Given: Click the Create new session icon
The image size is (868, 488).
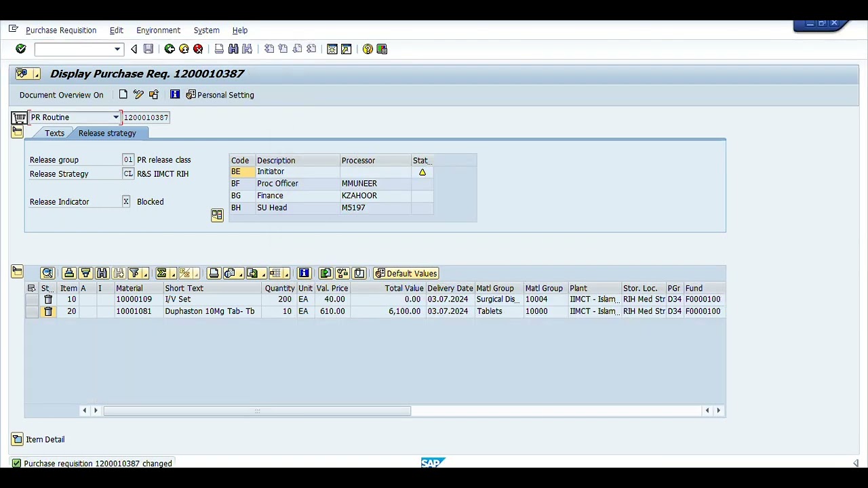Looking at the screenshot, I should point(332,49).
